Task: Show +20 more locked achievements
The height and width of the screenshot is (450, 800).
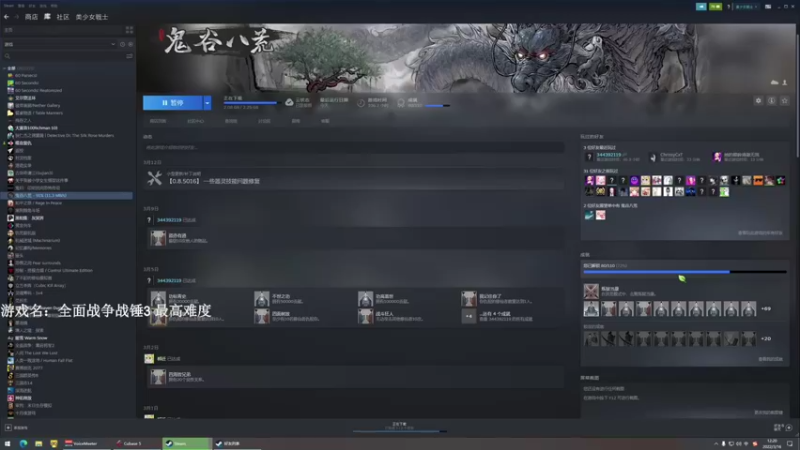Action: click(766, 339)
